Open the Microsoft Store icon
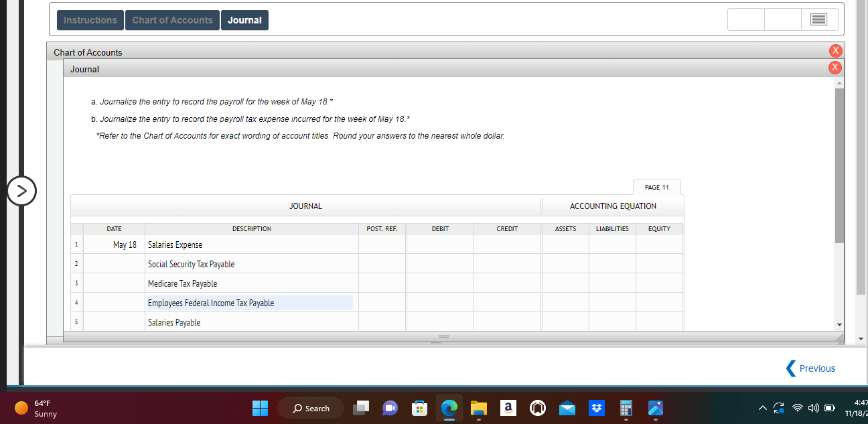This screenshot has width=868, height=424. pyautogui.click(x=419, y=408)
